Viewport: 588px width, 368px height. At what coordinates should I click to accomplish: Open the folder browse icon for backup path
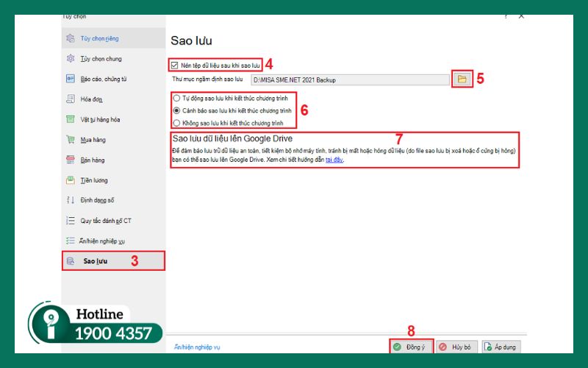click(x=462, y=79)
